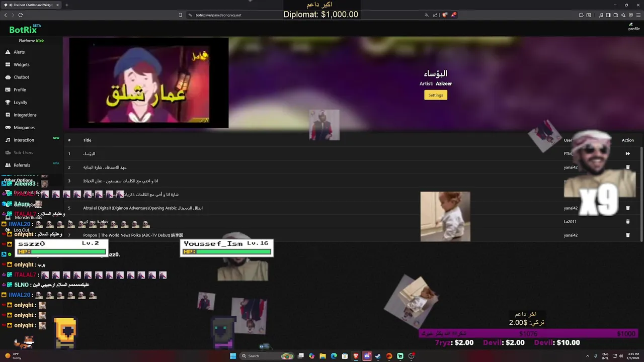Open the Integrations page
The height and width of the screenshot is (362, 644).
(25, 115)
